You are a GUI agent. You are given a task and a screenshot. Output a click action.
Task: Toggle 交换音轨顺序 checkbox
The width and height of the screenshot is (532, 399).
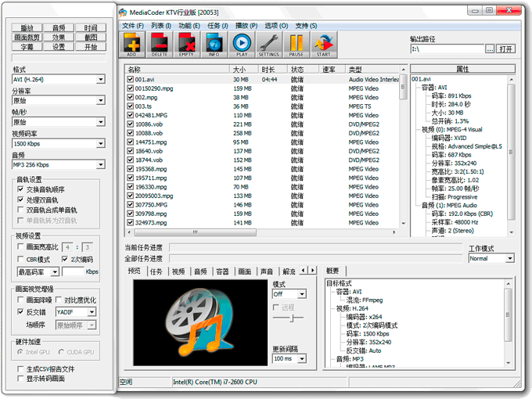pyautogui.click(x=20, y=189)
